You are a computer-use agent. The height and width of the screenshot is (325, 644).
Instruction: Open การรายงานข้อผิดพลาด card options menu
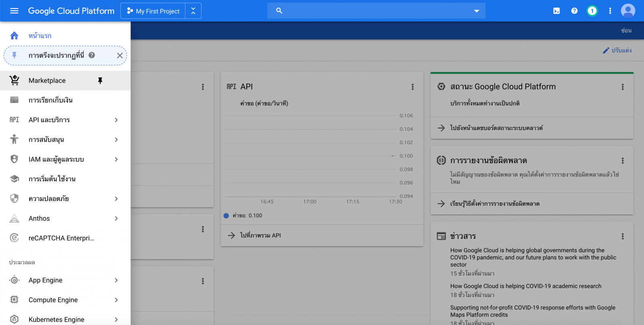tap(623, 161)
